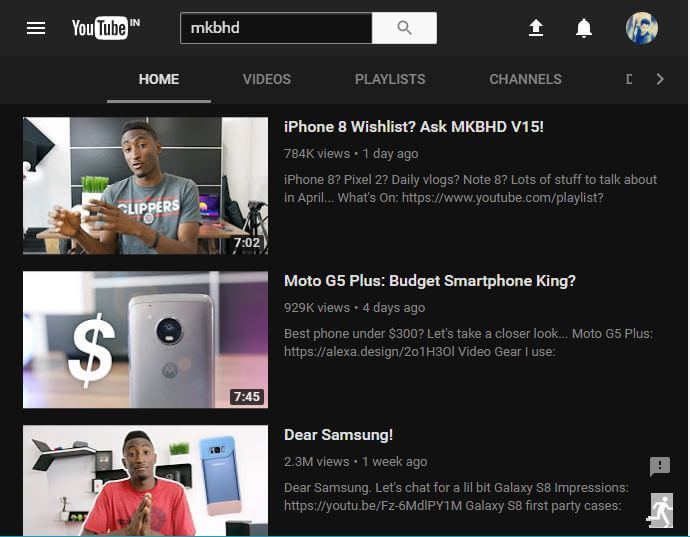Click the running man exit icon
Screen dimensions: 690x537
tap(661, 511)
